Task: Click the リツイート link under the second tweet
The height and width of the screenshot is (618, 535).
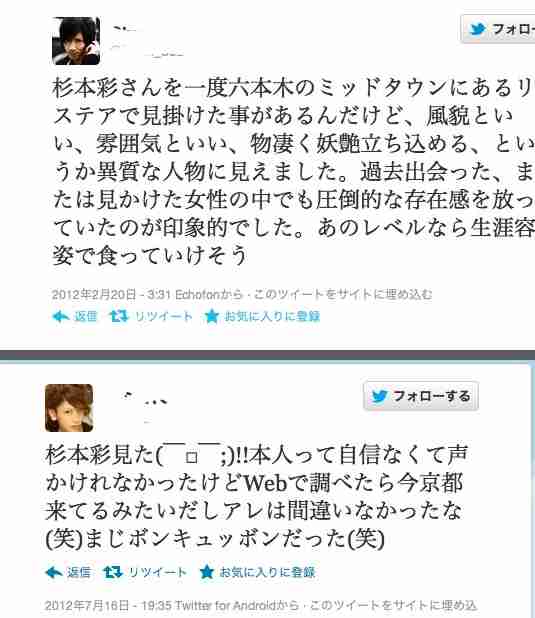Action: (158, 572)
